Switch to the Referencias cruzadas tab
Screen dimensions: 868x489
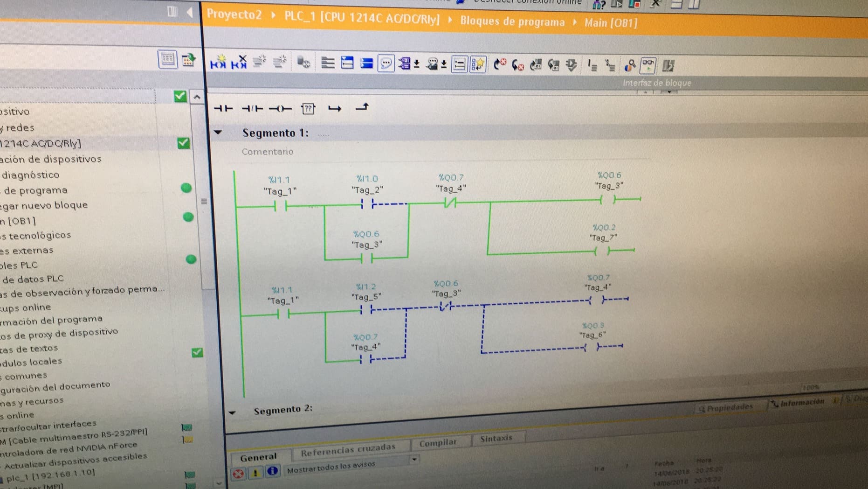point(348,450)
